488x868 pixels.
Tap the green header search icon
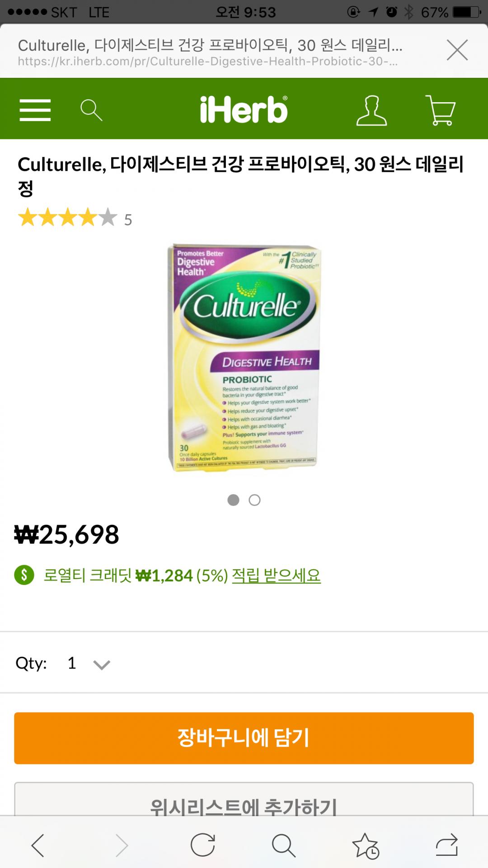[x=91, y=110]
